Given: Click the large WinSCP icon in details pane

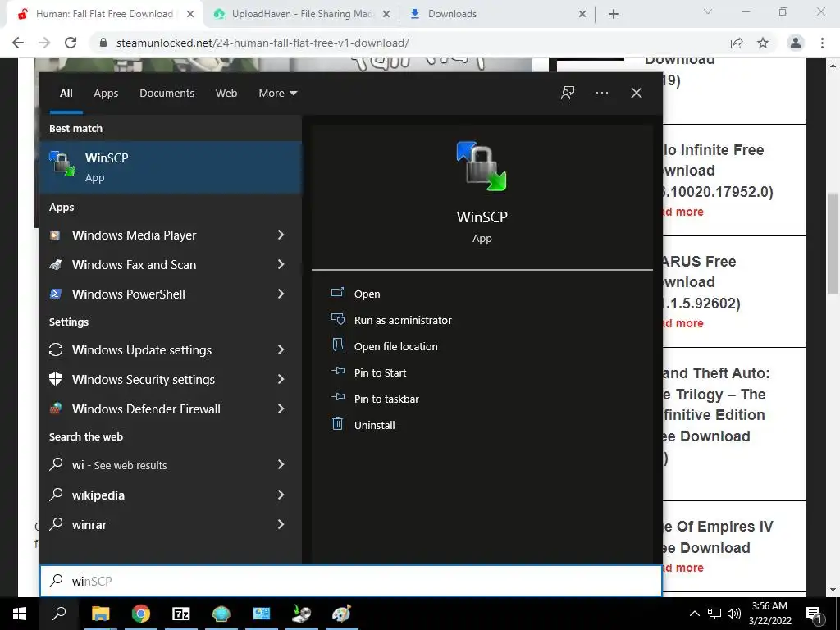Looking at the screenshot, I should coord(482,166).
